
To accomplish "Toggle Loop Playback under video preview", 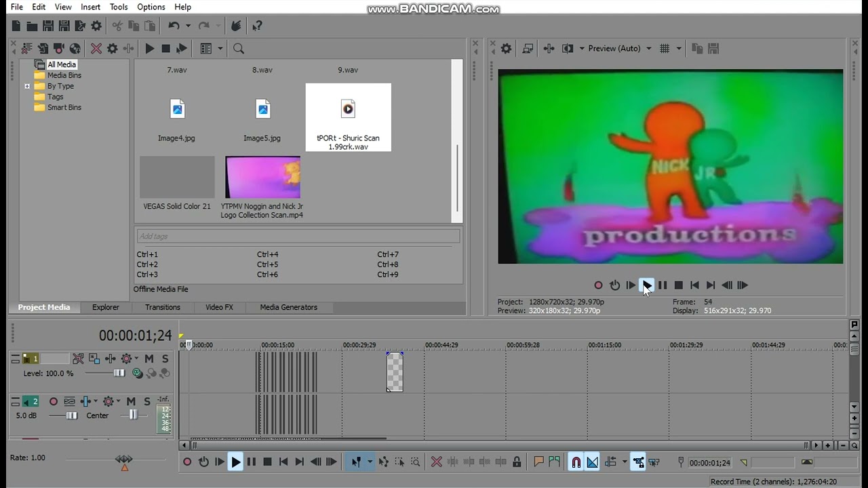I will coord(614,285).
